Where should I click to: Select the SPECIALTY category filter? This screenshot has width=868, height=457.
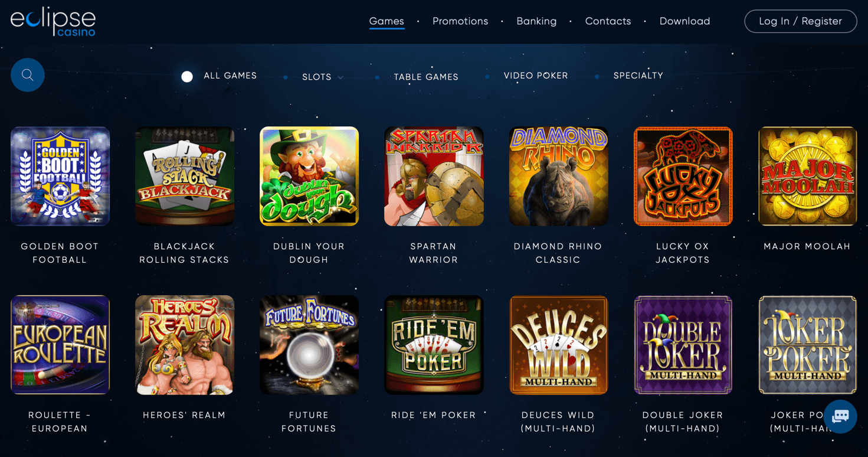pos(638,76)
